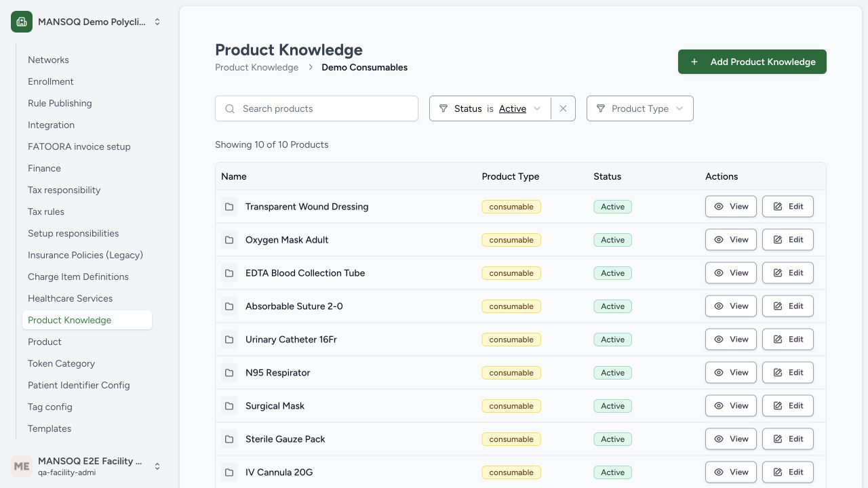
Task: Expand the MANSOQ Demo Polyclinic switcher
Action: pyautogui.click(x=87, y=22)
